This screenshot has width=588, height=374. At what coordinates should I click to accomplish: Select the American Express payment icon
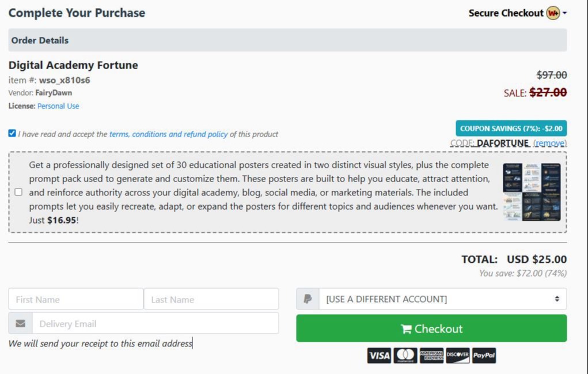tap(431, 356)
